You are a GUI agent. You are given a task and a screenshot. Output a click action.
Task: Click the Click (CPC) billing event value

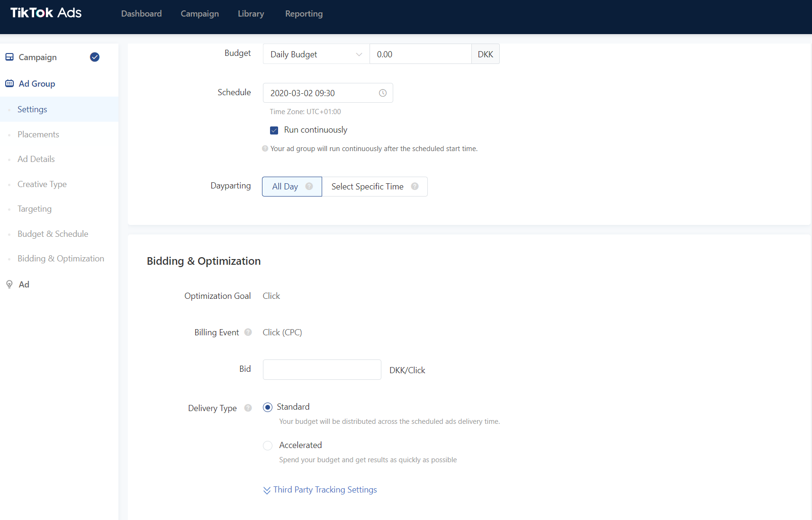click(x=282, y=332)
